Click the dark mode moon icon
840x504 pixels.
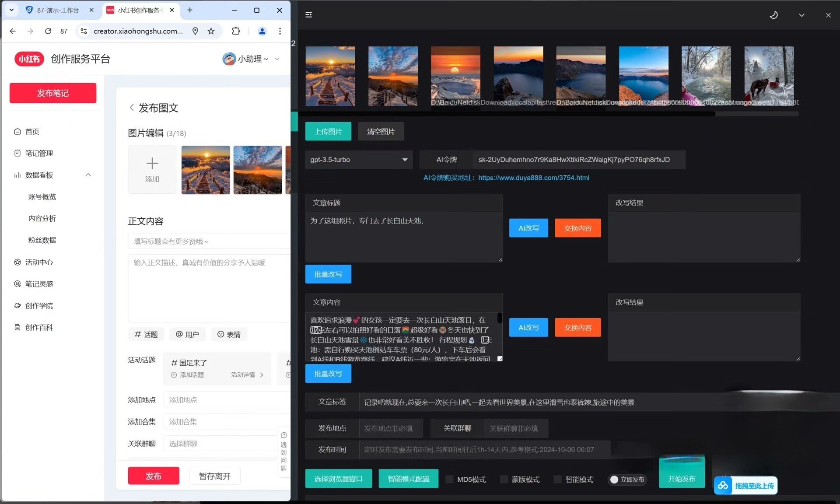pos(773,15)
